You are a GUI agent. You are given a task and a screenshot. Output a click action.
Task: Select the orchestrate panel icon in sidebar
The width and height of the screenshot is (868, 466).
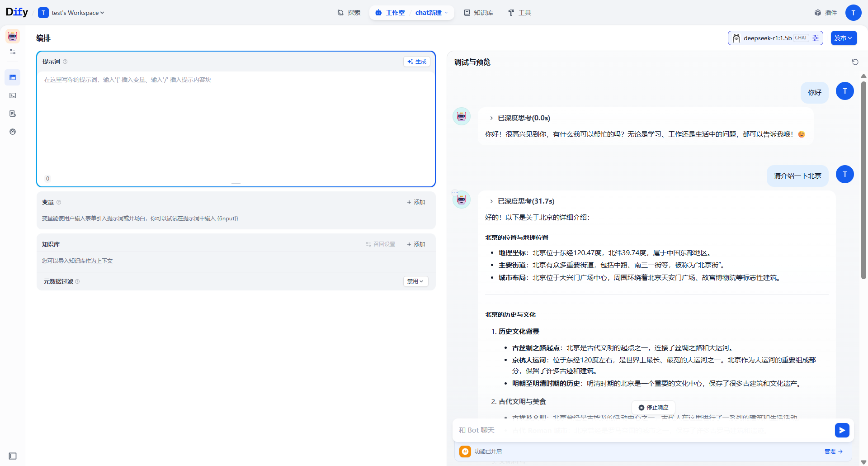(x=12, y=77)
